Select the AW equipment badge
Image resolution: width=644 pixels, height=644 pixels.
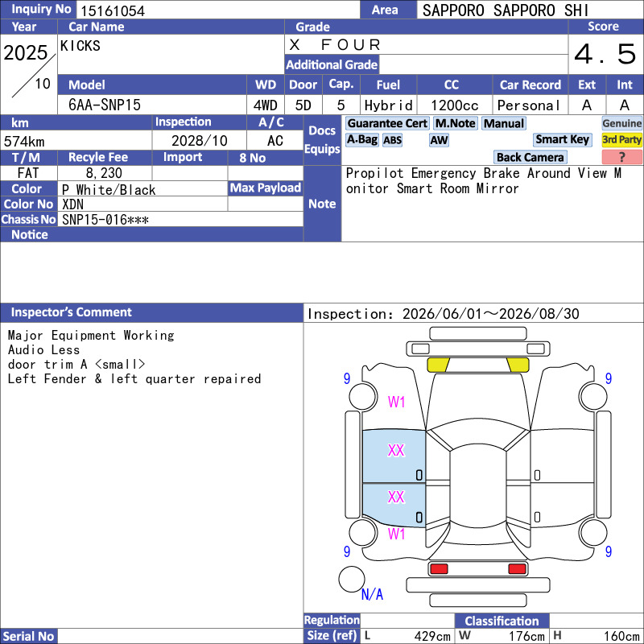pos(439,140)
